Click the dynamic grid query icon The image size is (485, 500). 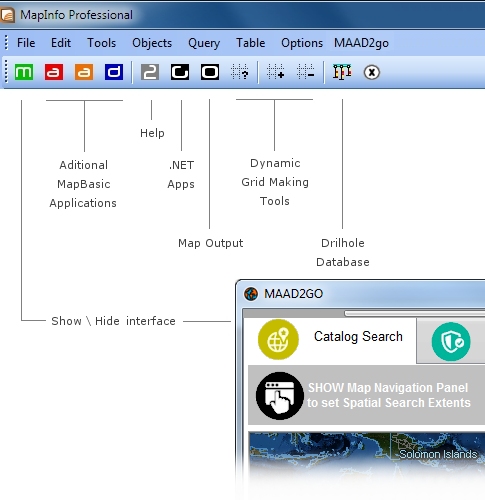click(x=240, y=72)
